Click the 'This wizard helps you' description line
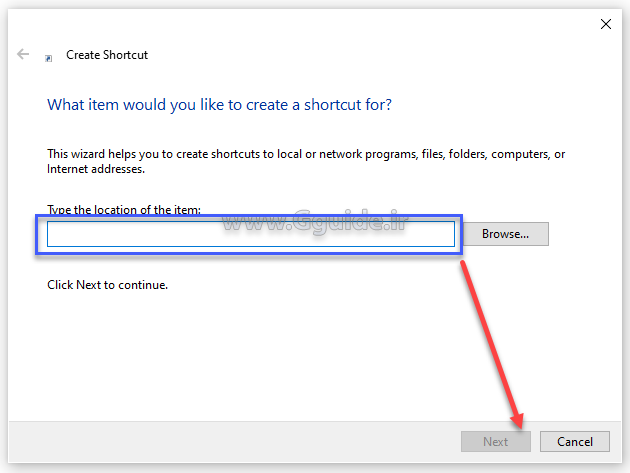The width and height of the screenshot is (630, 473). coord(306,154)
